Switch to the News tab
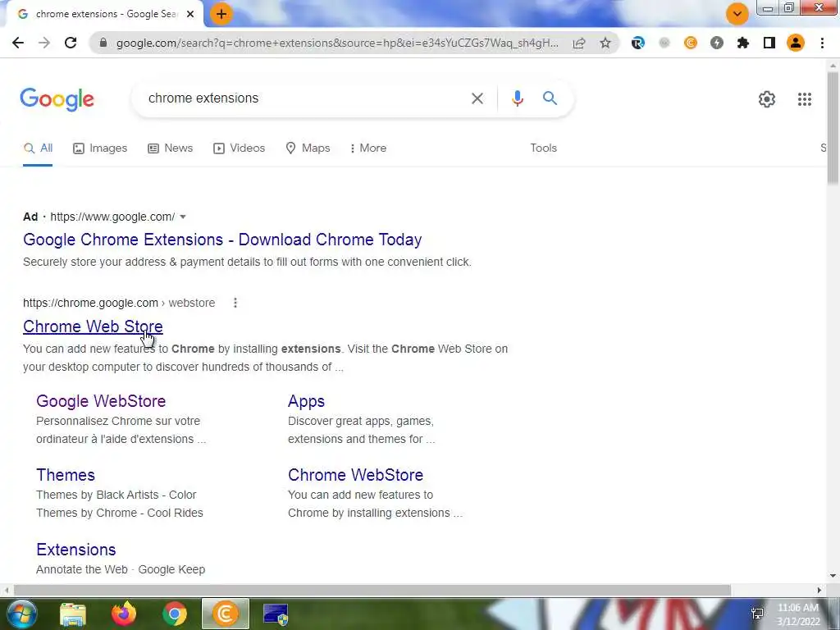This screenshot has width=840, height=630. [x=171, y=148]
